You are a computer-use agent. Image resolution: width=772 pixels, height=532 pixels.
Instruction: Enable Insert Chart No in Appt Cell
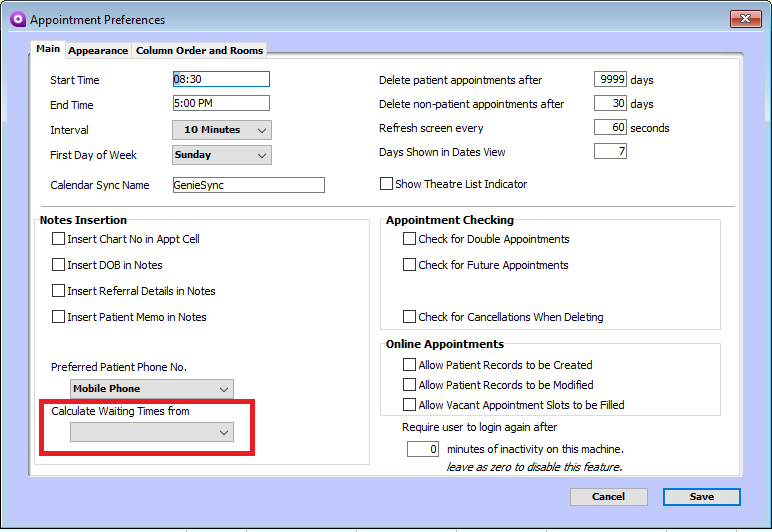(x=58, y=239)
